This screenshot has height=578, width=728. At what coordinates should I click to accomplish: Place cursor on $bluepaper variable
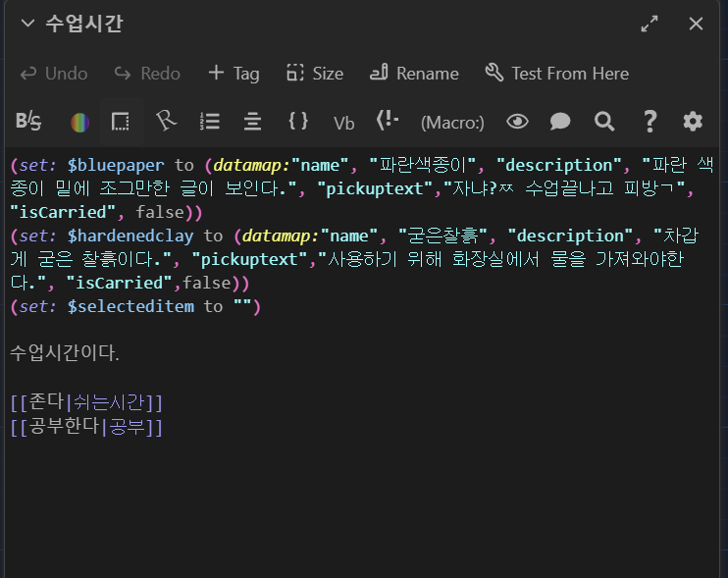click(116, 166)
